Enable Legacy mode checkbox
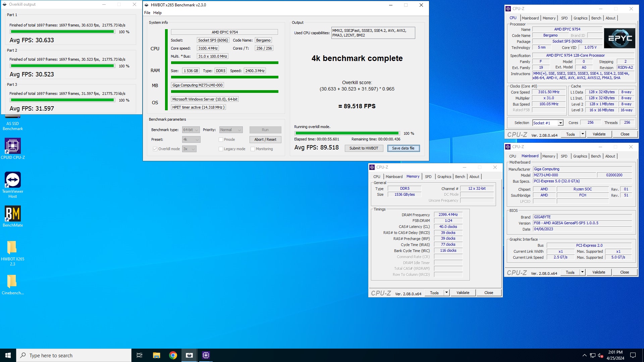This screenshot has width=644, height=362. point(221,149)
